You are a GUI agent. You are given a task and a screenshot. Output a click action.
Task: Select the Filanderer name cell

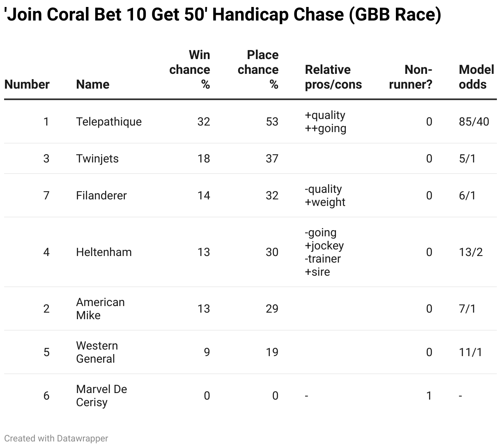pos(101,196)
